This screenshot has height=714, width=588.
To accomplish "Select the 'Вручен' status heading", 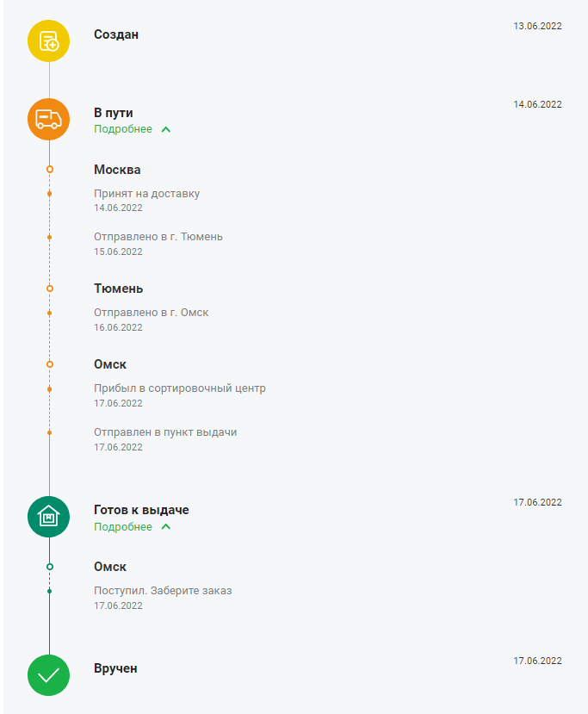I will click(x=115, y=668).
